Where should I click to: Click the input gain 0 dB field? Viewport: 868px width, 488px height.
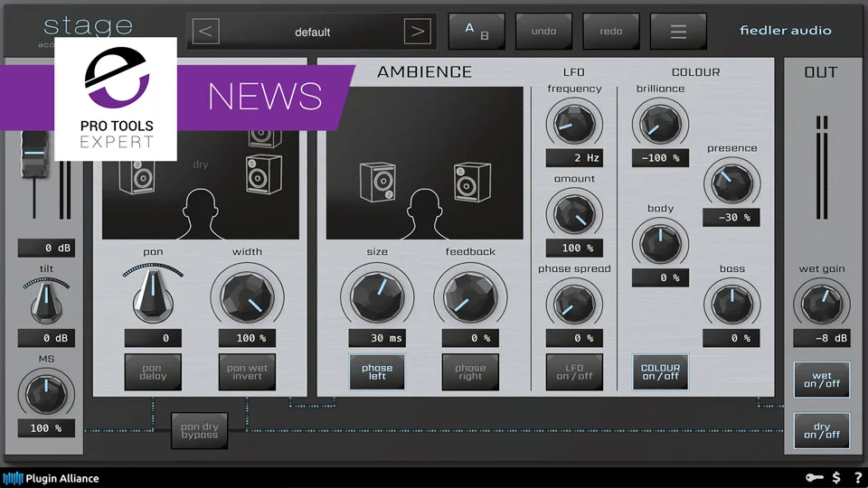pos(46,248)
